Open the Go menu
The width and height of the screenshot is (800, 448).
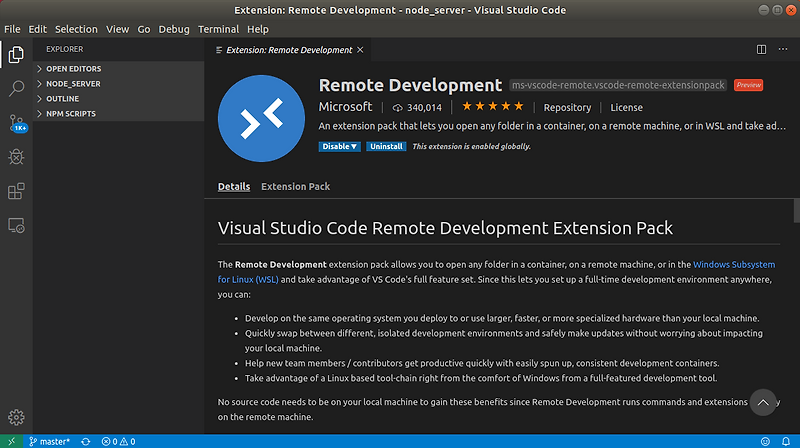[144, 29]
